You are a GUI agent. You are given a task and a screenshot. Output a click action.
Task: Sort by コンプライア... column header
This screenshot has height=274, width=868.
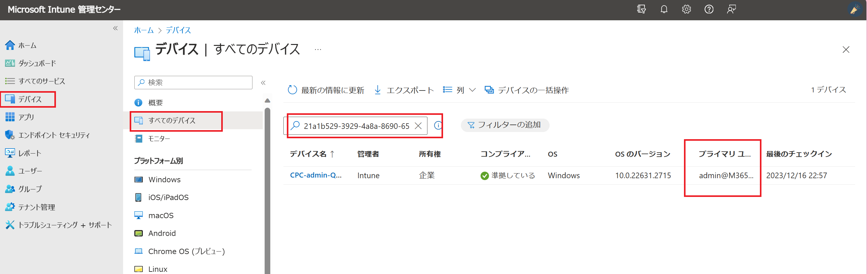[x=505, y=154]
